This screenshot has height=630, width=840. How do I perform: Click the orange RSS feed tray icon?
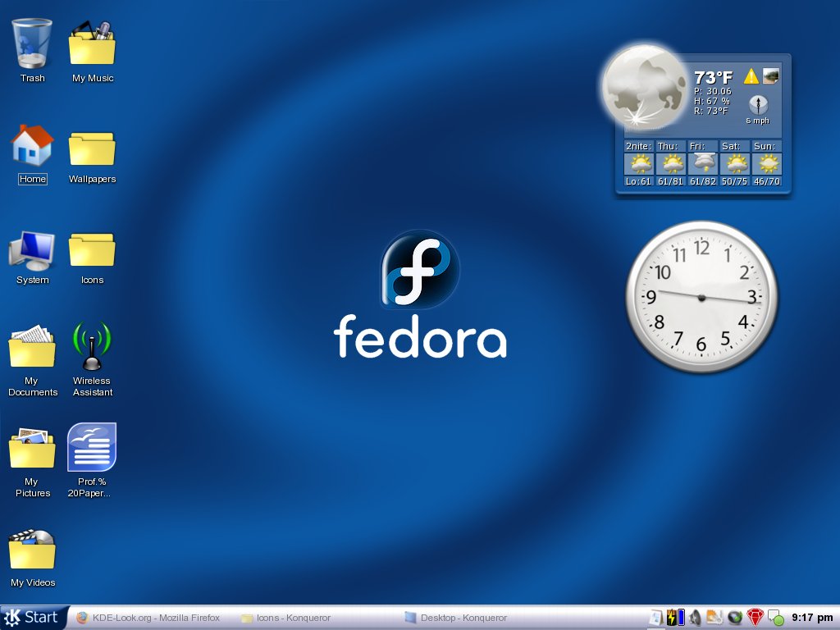click(x=714, y=618)
